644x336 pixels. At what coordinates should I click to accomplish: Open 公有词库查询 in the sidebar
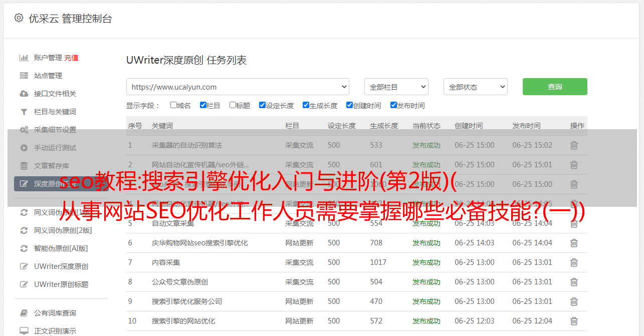55,313
